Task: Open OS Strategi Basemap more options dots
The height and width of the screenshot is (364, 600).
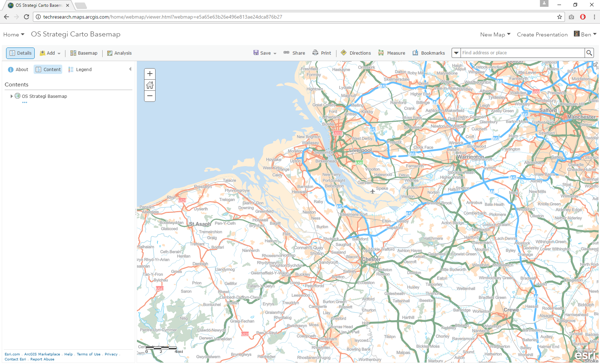Action: click(x=25, y=103)
